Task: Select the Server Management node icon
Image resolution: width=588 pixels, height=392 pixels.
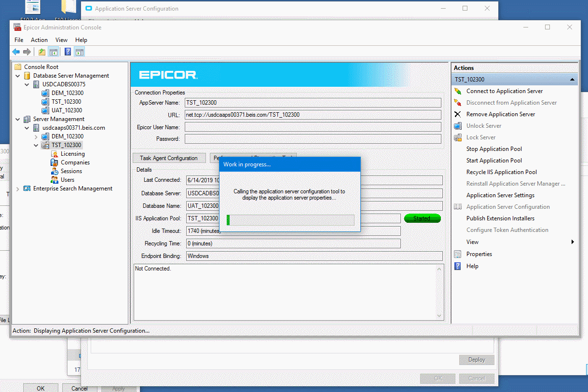Action: click(x=27, y=119)
